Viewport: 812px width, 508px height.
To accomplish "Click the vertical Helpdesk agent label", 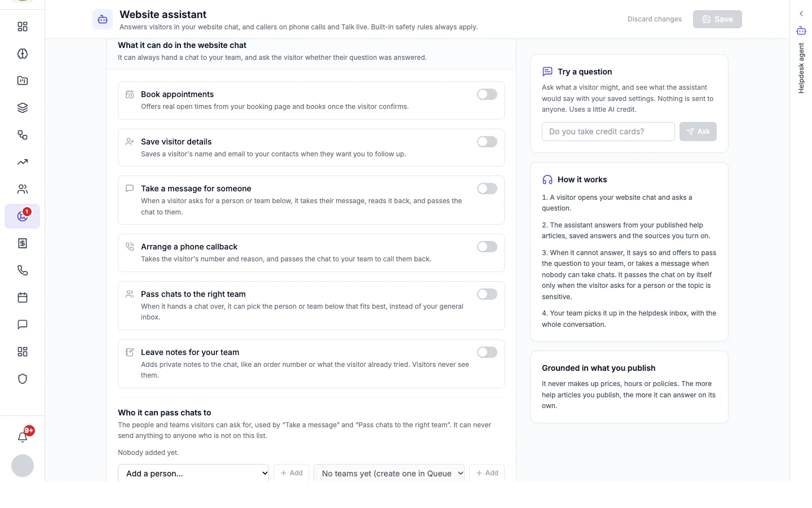I will [801, 68].
